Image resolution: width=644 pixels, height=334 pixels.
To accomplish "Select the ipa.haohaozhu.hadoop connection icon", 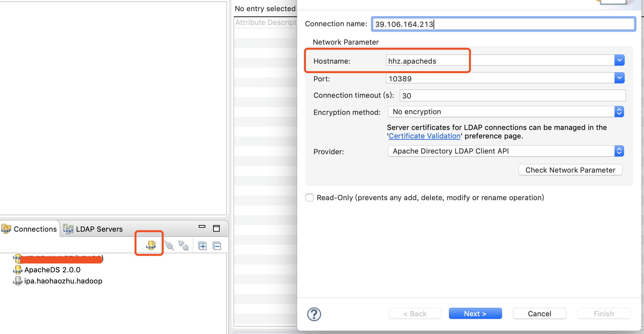I will click(x=18, y=281).
